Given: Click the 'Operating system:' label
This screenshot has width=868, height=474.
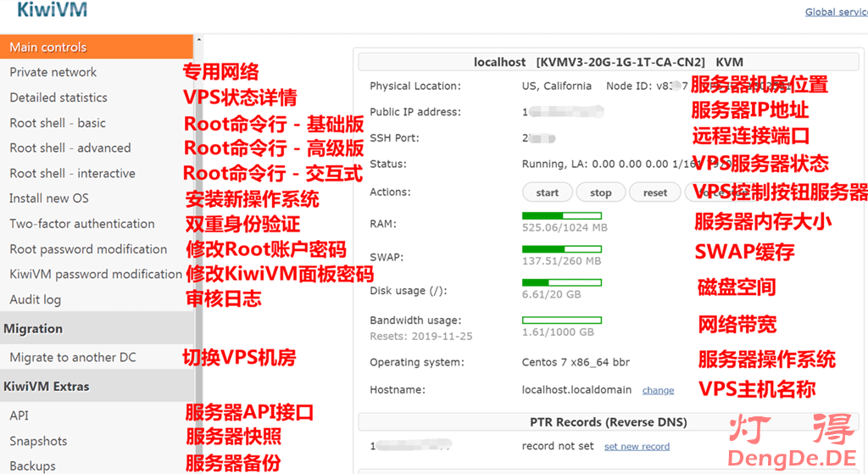Looking at the screenshot, I should coord(417,362).
